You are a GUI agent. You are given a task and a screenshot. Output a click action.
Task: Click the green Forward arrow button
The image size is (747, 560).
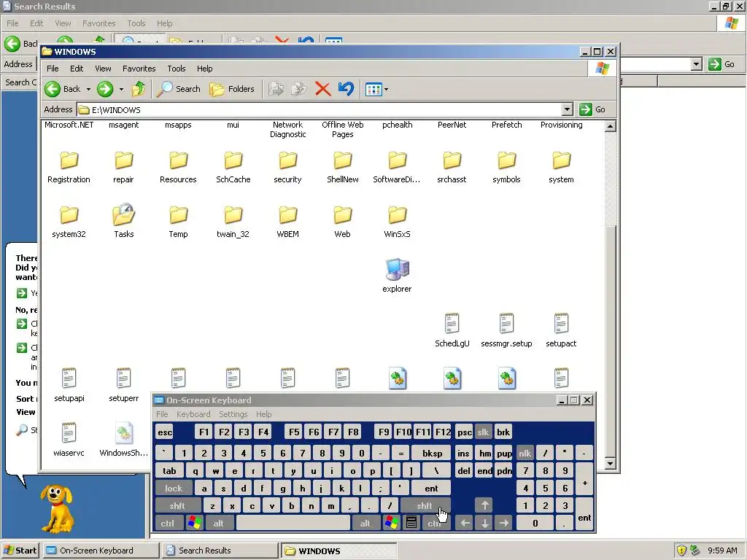(105, 89)
